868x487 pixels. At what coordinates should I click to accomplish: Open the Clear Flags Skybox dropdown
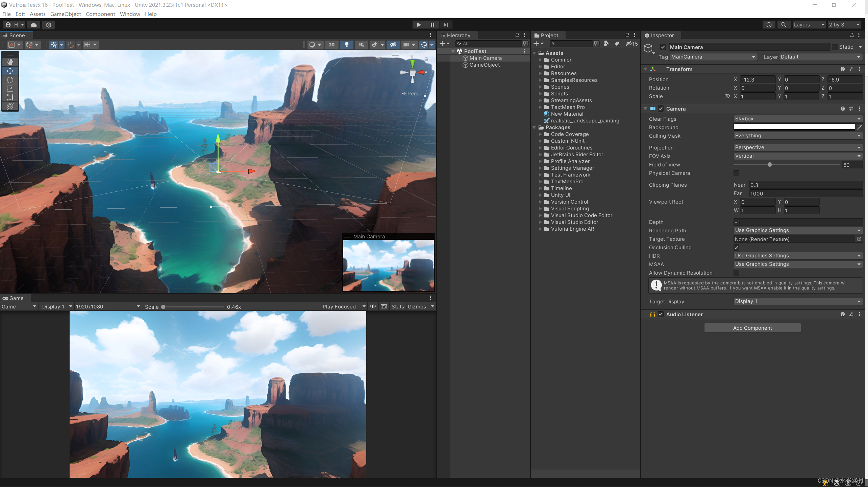click(797, 119)
